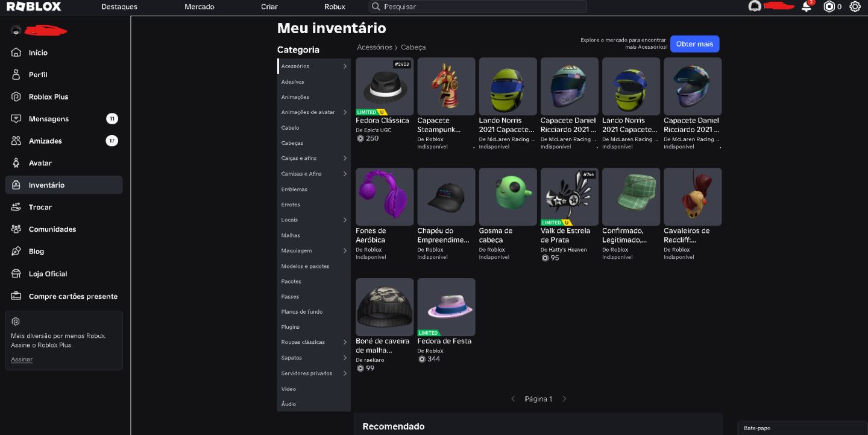Open the Fones de Aeróbica thumbnail
This screenshot has width=868, height=435.
385,197
